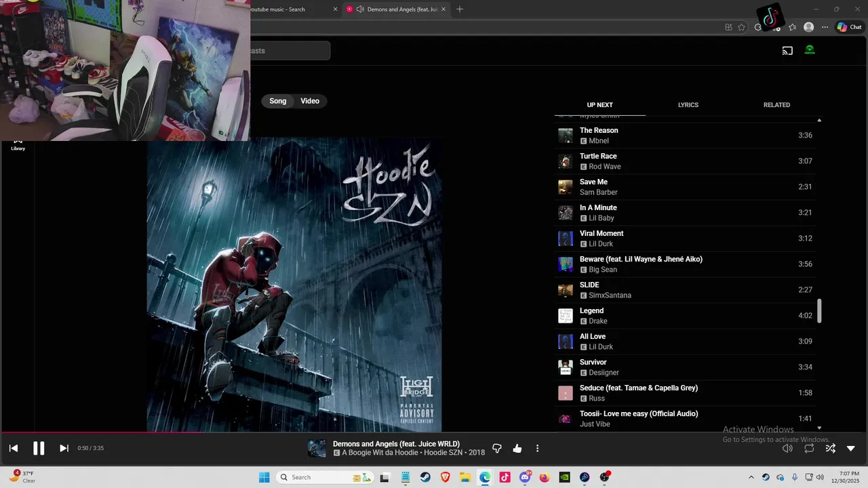
Task: Open TikTok from the taskbar
Action: coord(505,477)
